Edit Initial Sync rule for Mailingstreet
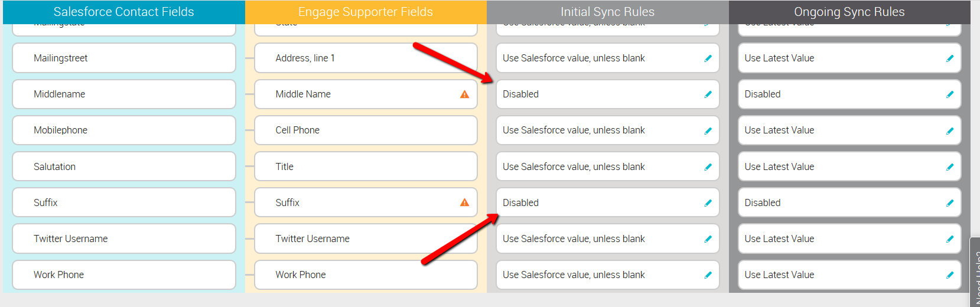 pos(708,58)
